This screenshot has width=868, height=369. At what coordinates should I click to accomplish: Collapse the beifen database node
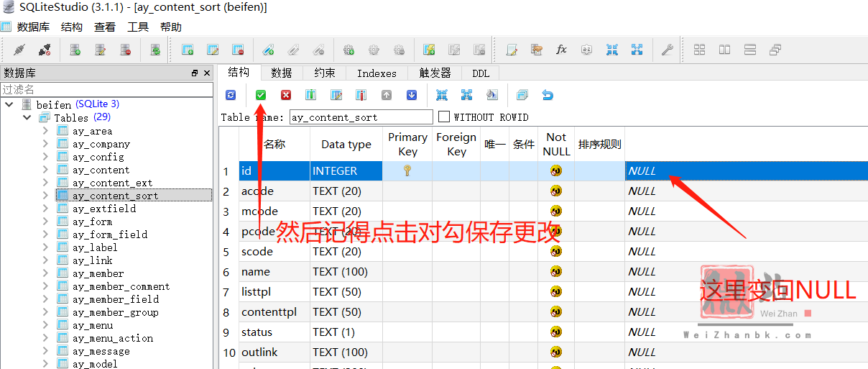click(9, 104)
